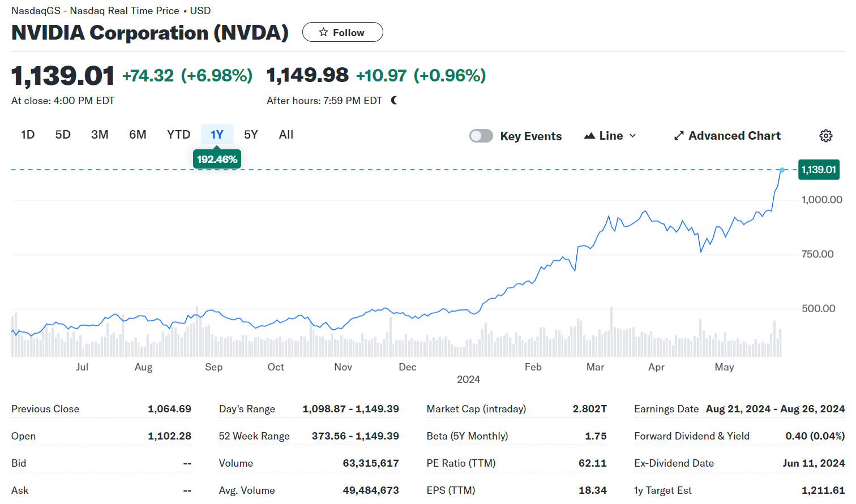Click the 1,000.00 y-axis label
Image resolution: width=856 pixels, height=504 pixels.
[822, 200]
